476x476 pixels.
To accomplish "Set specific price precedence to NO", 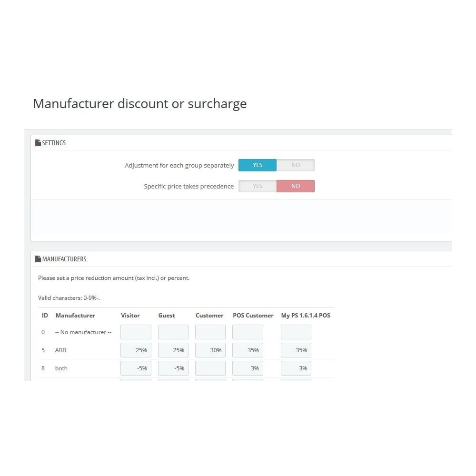I will [x=296, y=186].
